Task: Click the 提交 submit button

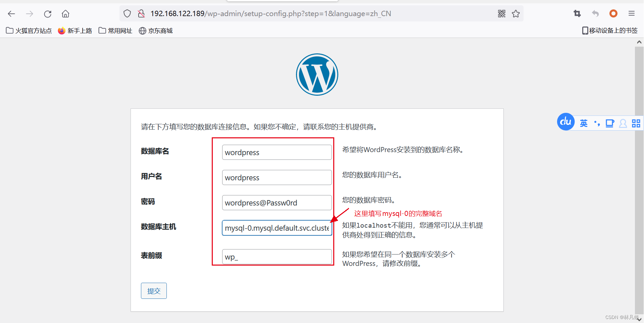Action: (x=154, y=291)
